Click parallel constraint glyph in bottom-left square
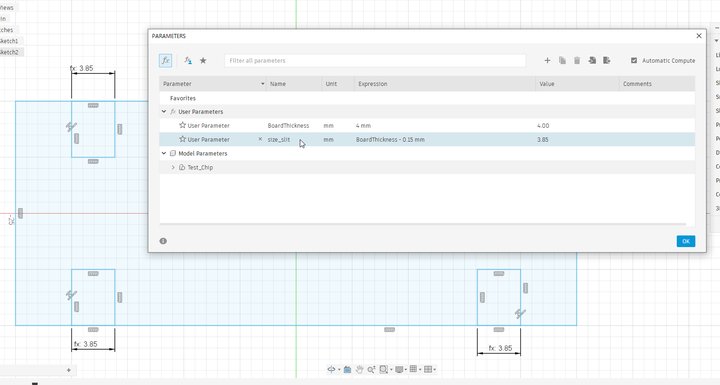This screenshot has height=385, width=720. tap(71, 294)
